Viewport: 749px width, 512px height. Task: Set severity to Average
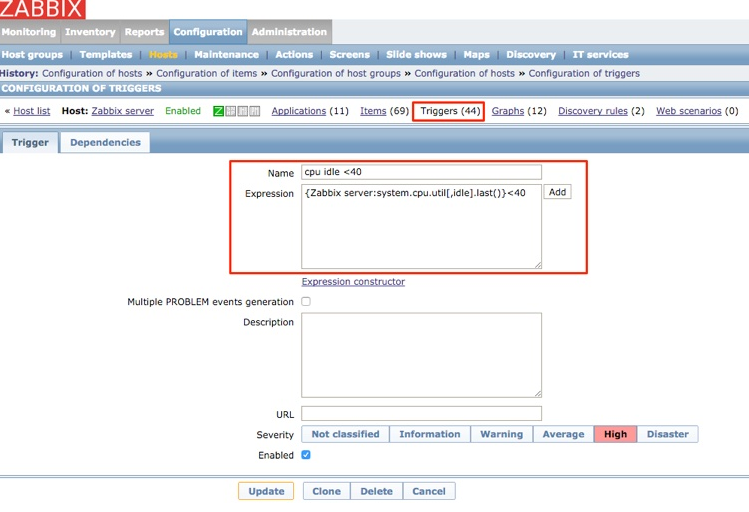(x=564, y=434)
